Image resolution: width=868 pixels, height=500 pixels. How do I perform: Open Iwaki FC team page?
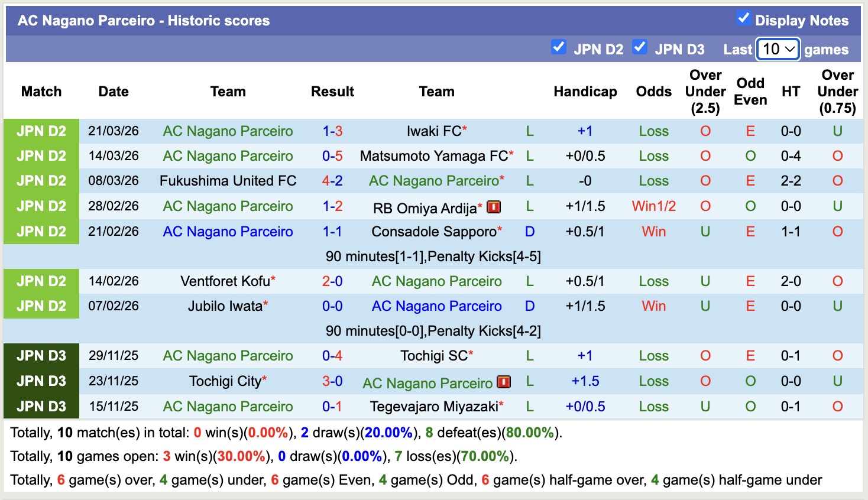[x=434, y=131]
